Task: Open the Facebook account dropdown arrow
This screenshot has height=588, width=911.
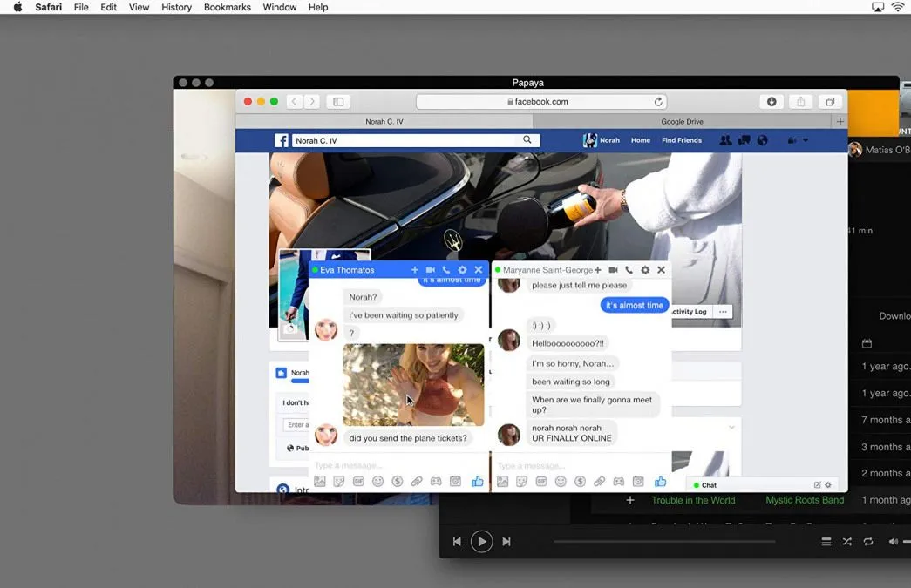Action: click(806, 140)
